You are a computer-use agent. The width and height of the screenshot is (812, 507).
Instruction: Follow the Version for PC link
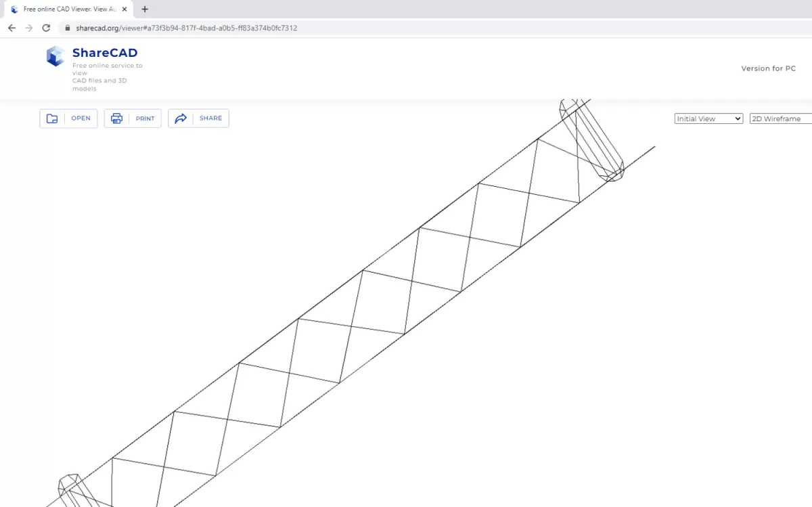click(768, 68)
